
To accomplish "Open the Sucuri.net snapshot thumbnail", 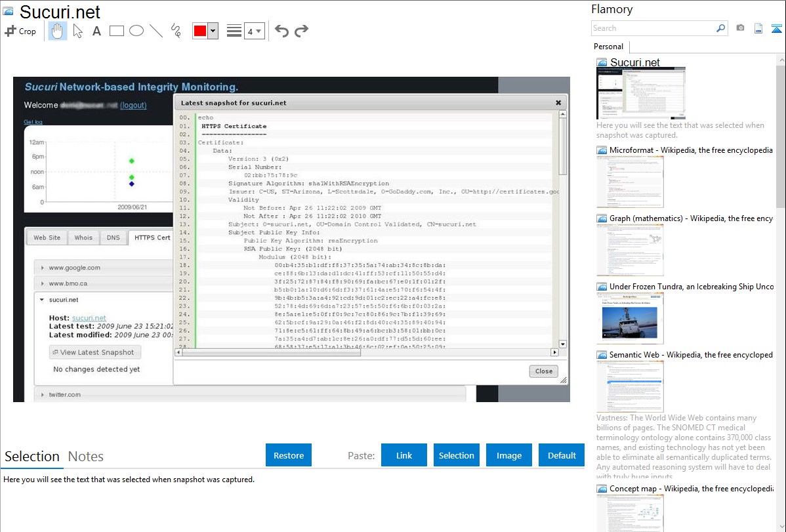I will point(640,93).
